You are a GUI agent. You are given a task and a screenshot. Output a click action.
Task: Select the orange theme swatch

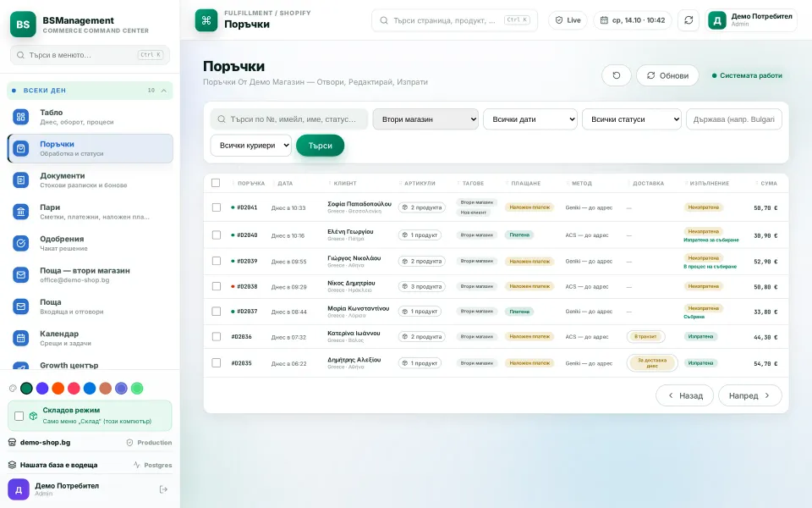coord(58,389)
